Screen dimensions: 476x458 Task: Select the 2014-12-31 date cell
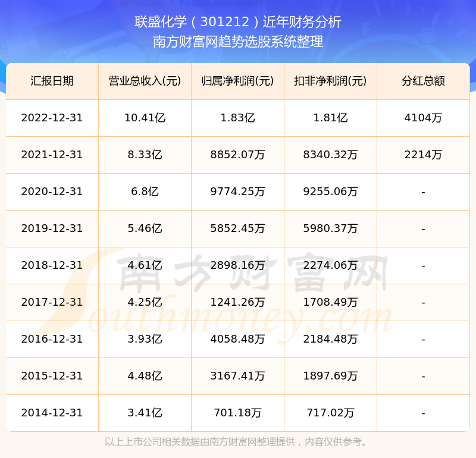click(x=52, y=413)
